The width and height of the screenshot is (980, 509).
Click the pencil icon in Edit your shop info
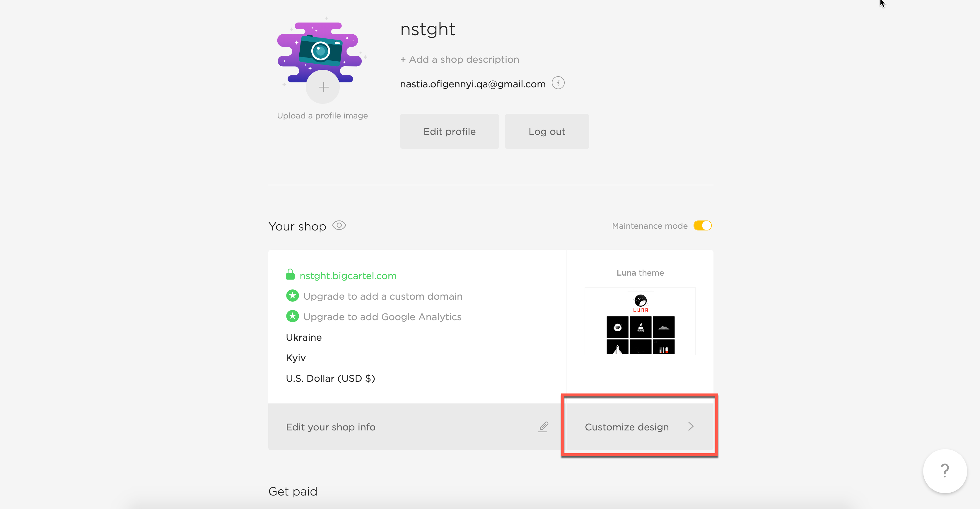coord(543,427)
